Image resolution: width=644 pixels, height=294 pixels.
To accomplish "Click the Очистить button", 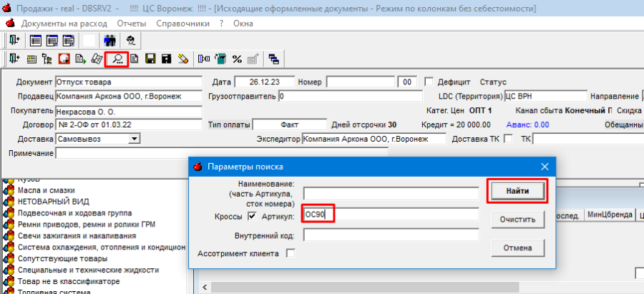I will pyautogui.click(x=518, y=220).
